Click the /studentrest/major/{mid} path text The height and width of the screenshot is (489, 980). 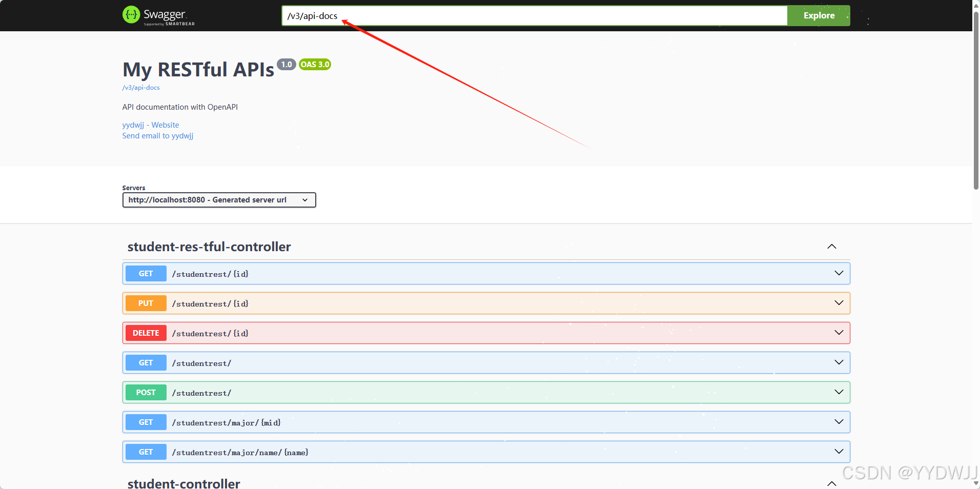point(227,423)
